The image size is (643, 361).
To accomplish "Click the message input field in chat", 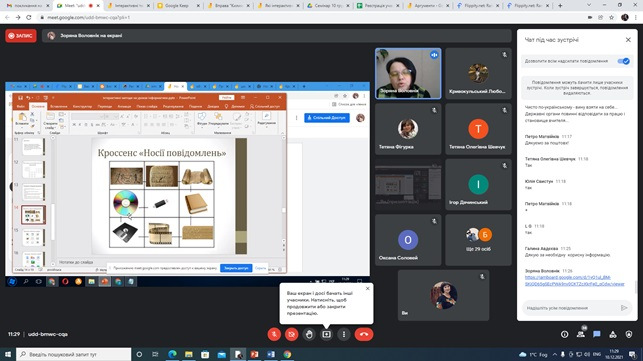I will [x=572, y=308].
